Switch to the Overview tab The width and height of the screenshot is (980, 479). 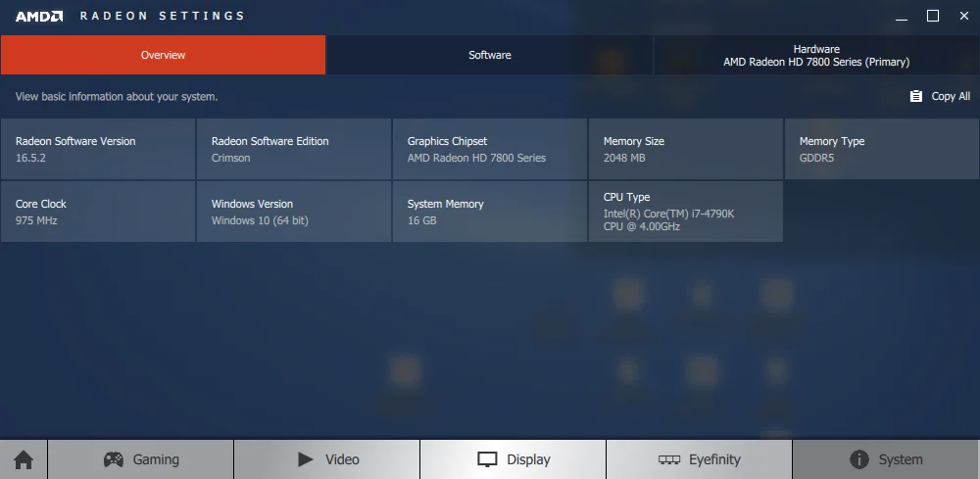point(163,55)
